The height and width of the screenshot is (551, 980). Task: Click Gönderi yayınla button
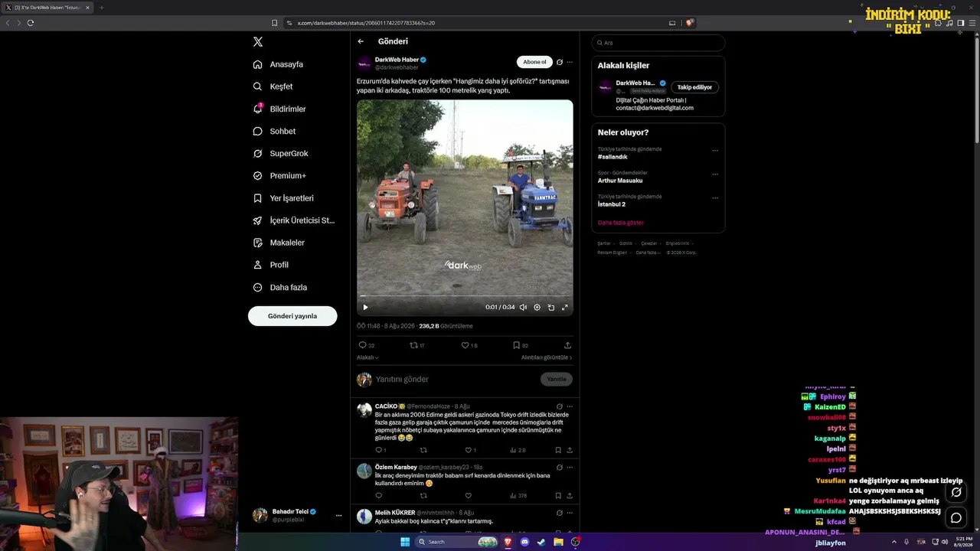click(x=292, y=316)
